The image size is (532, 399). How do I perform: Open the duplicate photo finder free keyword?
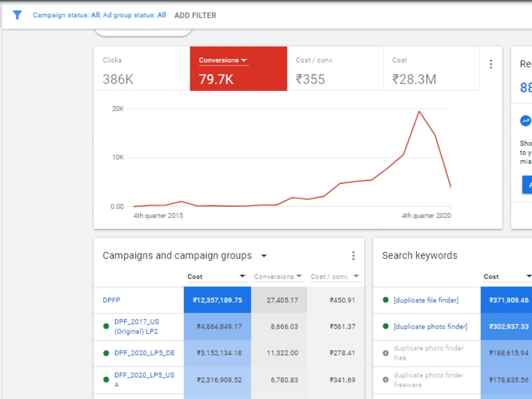pos(428,353)
